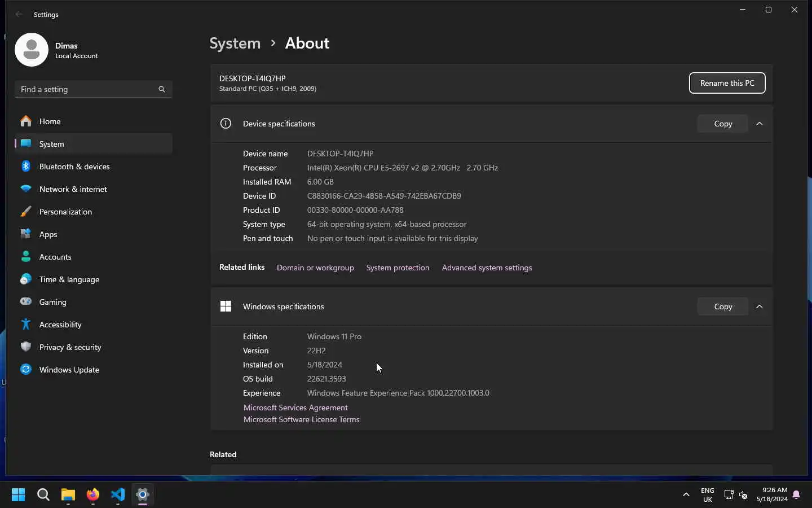The width and height of the screenshot is (812, 508).
Task: Click the OS build value 22621.3593
Action: (x=326, y=379)
